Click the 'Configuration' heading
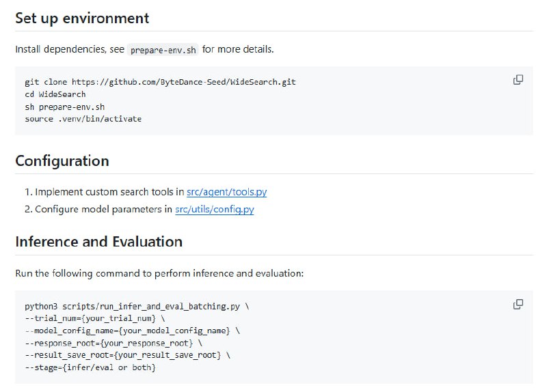This screenshot has width=547, height=392. point(62,161)
